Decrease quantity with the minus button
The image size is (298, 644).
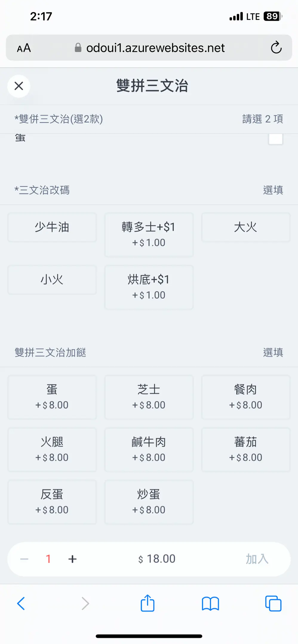(x=24, y=559)
